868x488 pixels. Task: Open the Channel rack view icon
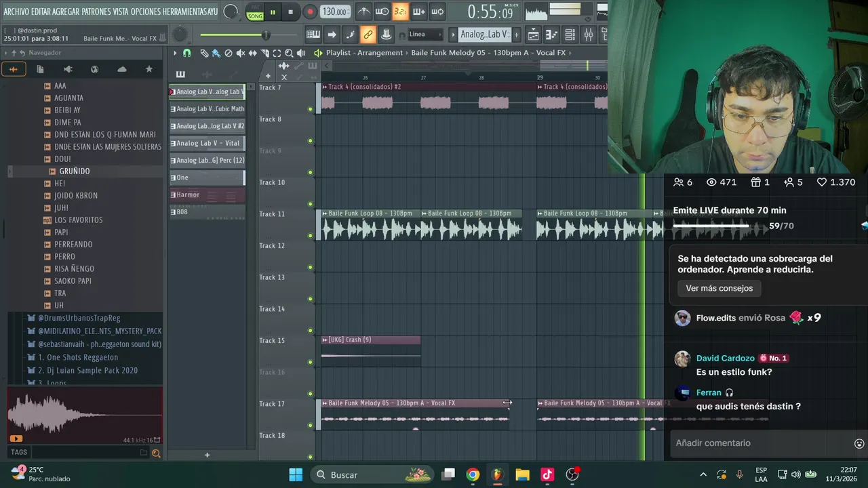tap(570, 35)
